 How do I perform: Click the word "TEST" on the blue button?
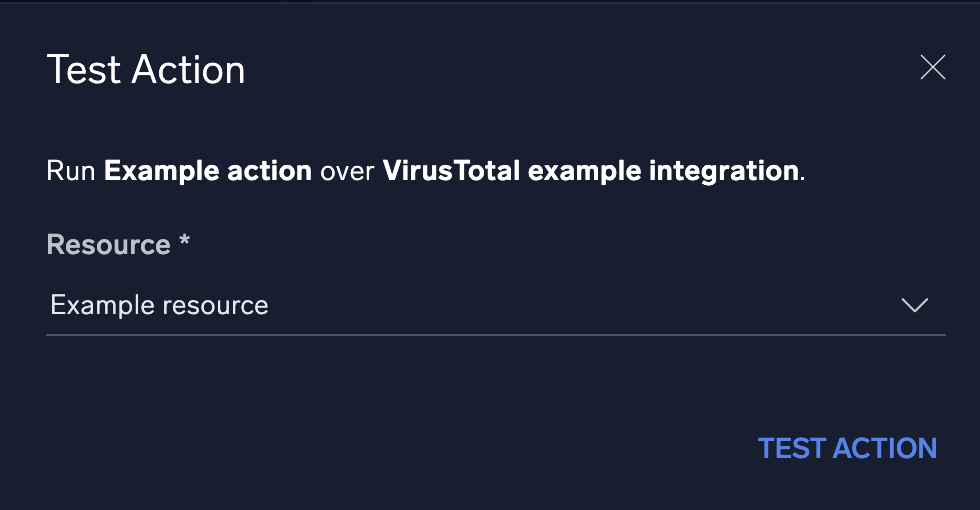pyautogui.click(x=791, y=448)
